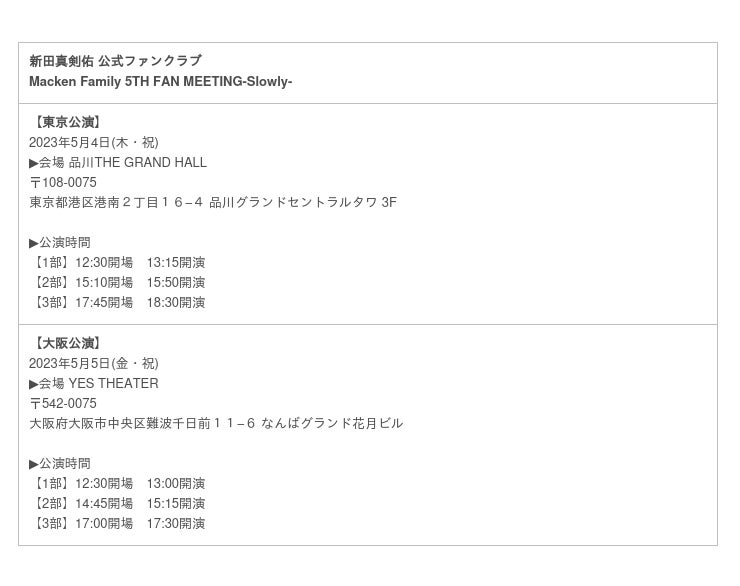Click the 新田真剣佑 公式ファンクラブ heading text

tap(115, 61)
